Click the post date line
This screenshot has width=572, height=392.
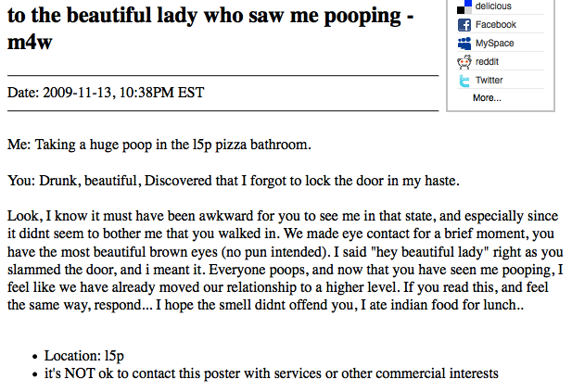coord(106,93)
